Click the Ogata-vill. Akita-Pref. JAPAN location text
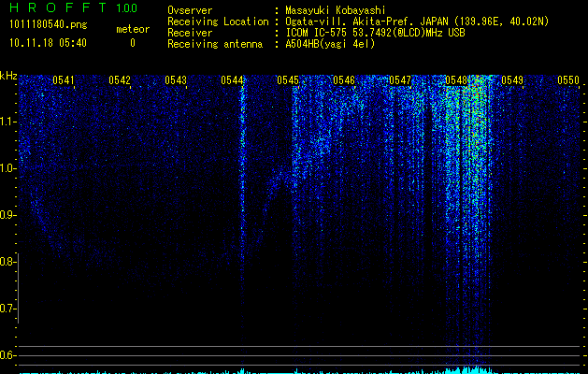The height and width of the screenshot is (374, 588). pos(417,22)
